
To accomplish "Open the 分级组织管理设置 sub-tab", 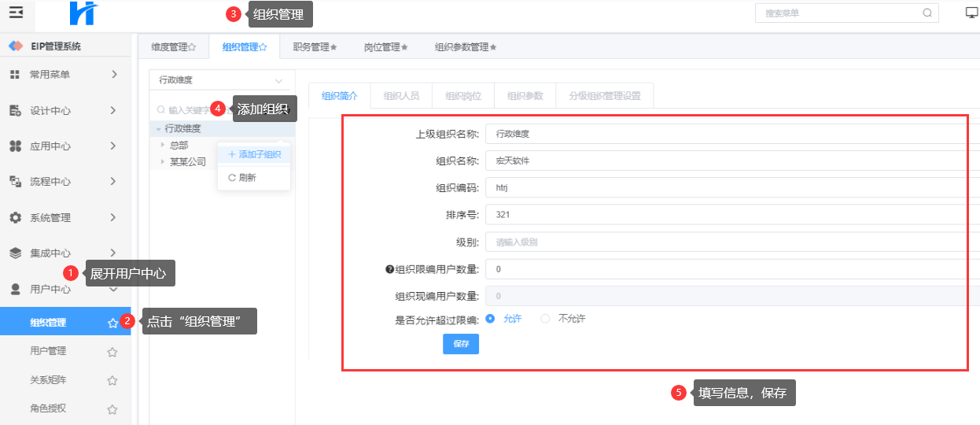I will click(604, 96).
